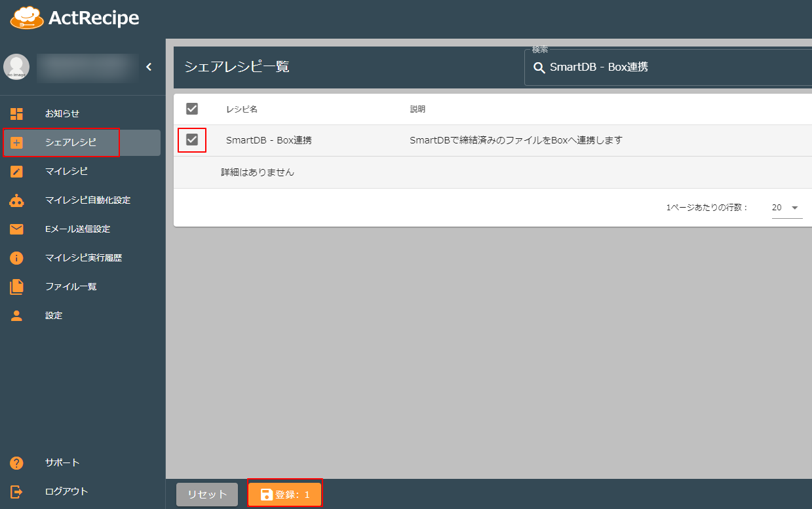This screenshot has width=812, height=509.
Task: Toggle the select-all checkbox in the header
Action: click(x=191, y=109)
